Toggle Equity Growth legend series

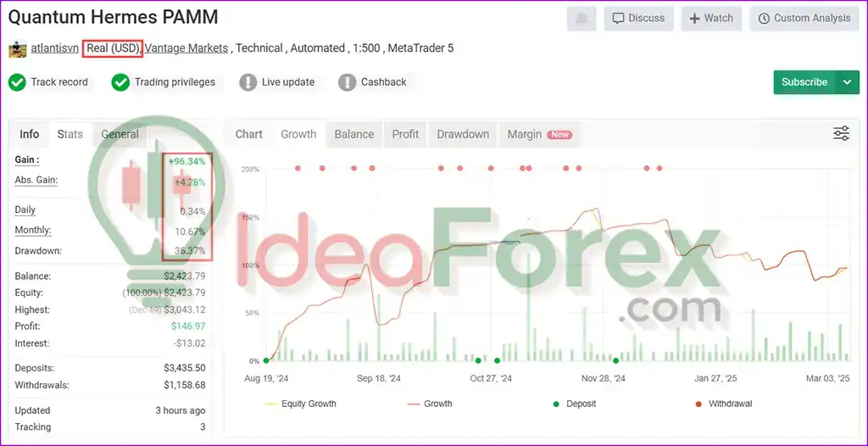(301, 404)
